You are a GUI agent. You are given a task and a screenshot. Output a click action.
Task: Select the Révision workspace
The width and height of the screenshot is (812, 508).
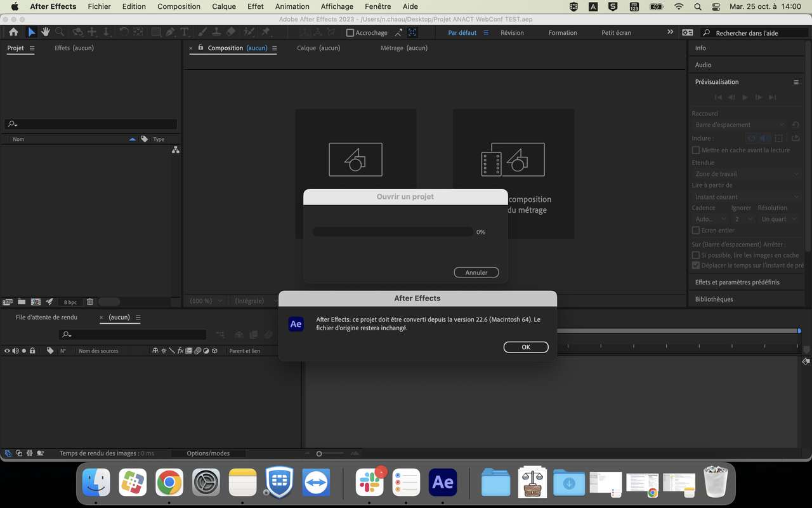coord(512,32)
